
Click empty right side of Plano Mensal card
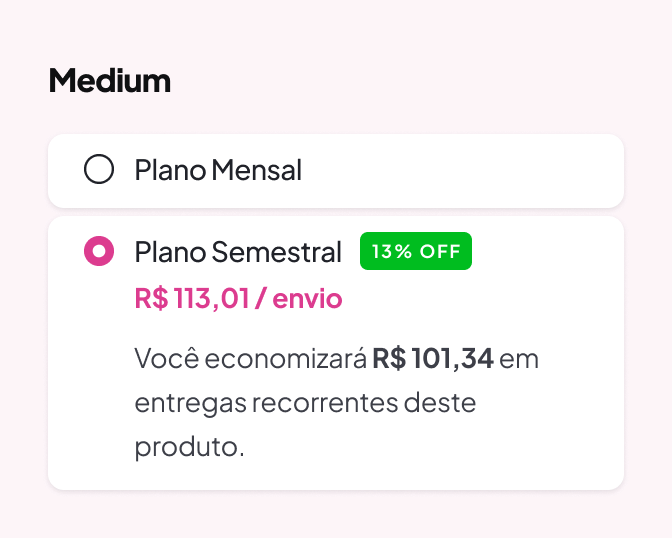500,170
